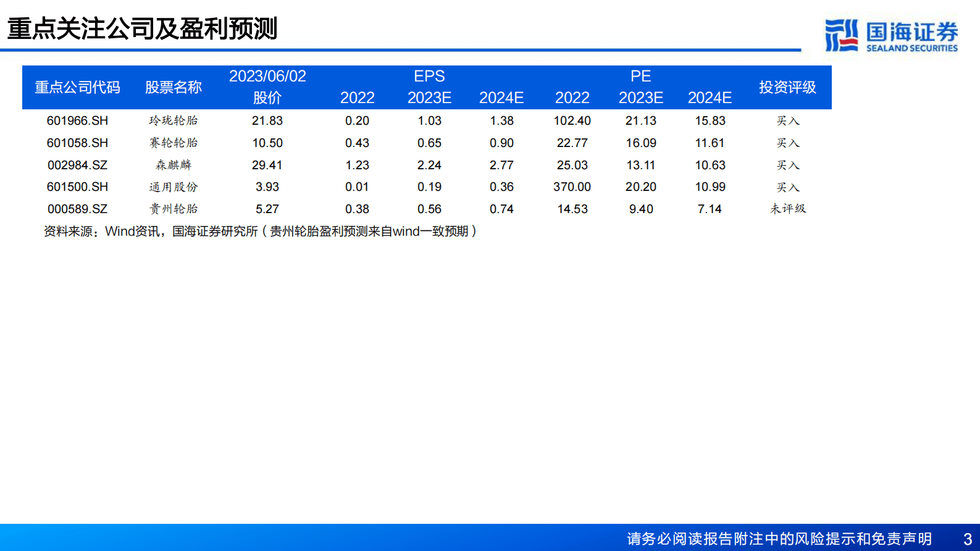Click the 资料来源 source note
The width and height of the screenshot is (980, 551).
260,231
